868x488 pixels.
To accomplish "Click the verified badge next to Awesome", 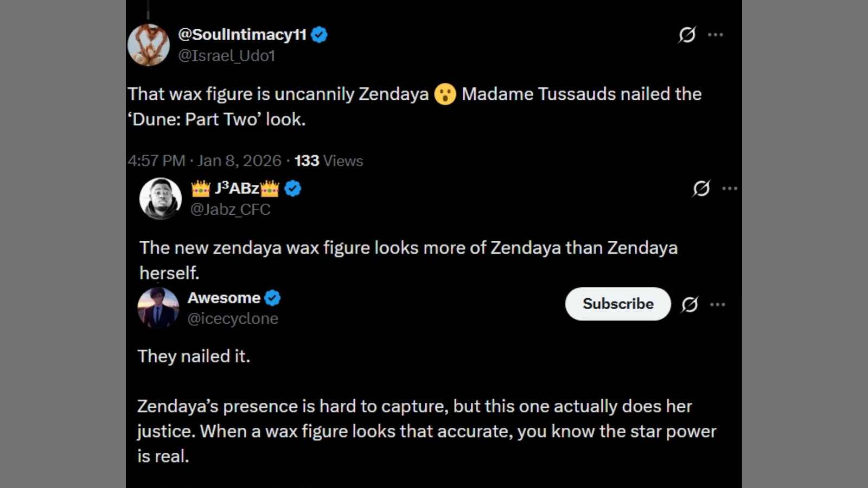I will pyautogui.click(x=273, y=298).
